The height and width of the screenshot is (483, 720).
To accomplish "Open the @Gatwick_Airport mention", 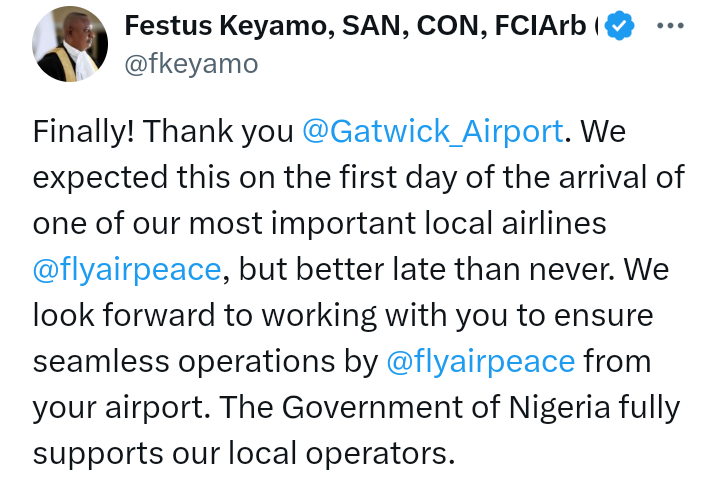I will [433, 131].
